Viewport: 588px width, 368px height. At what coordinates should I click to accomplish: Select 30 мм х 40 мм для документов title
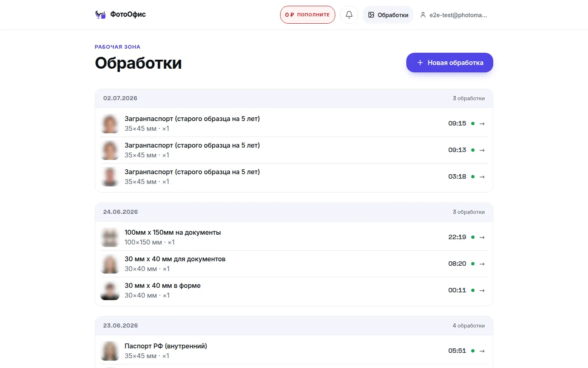point(175,259)
